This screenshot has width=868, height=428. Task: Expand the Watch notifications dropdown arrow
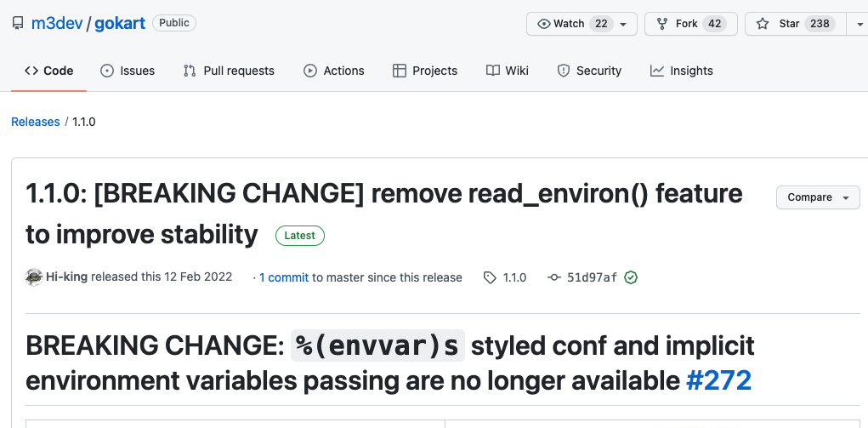click(623, 25)
